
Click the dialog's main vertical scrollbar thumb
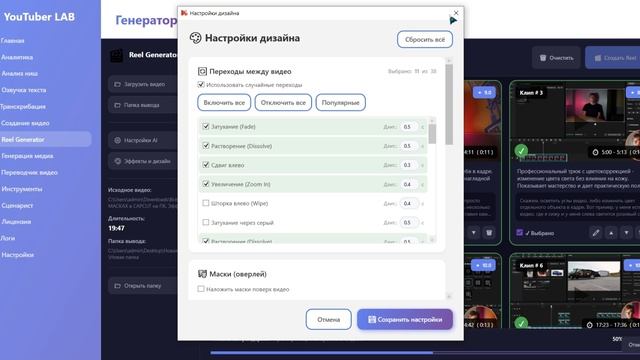449,104
